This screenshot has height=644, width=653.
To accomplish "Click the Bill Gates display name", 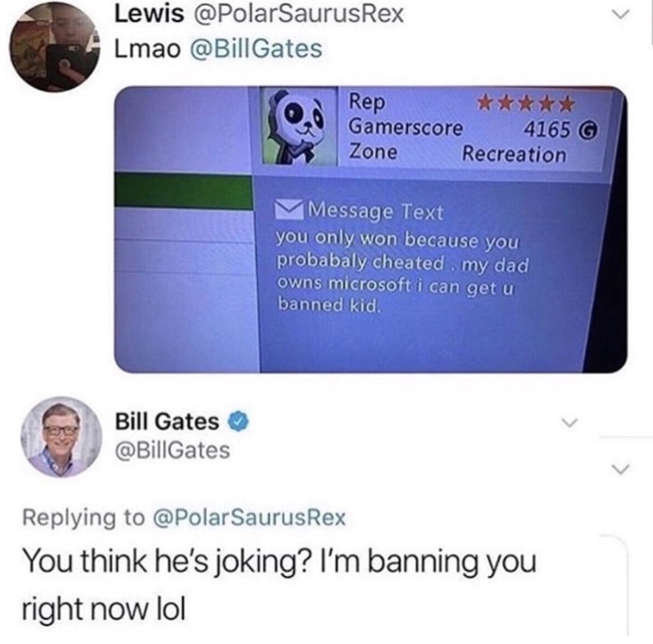I will 167,422.
